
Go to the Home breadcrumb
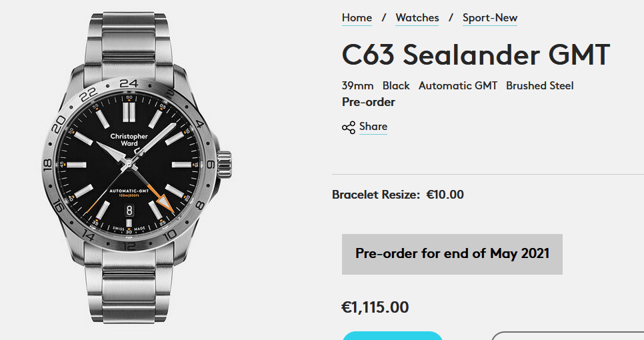tap(357, 18)
